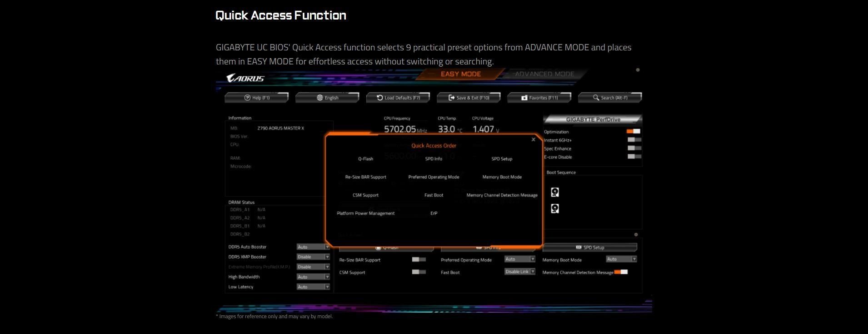This screenshot has width=868, height=334.
Task: Open the SPD Setup button below the popup
Action: pyautogui.click(x=590, y=247)
